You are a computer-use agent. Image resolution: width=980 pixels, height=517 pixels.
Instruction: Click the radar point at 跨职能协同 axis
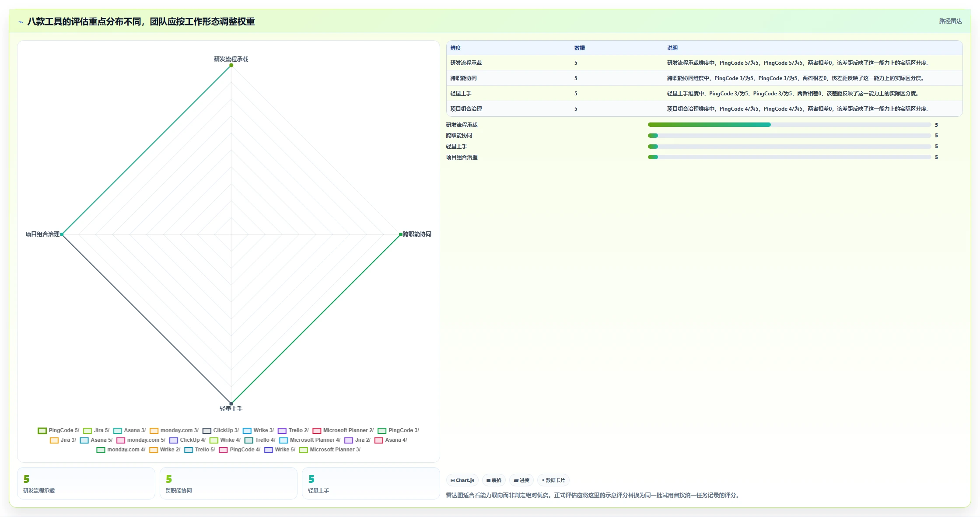(x=400, y=234)
